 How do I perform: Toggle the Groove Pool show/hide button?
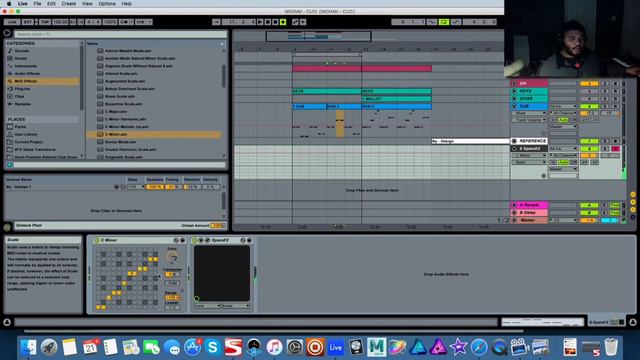point(7,226)
